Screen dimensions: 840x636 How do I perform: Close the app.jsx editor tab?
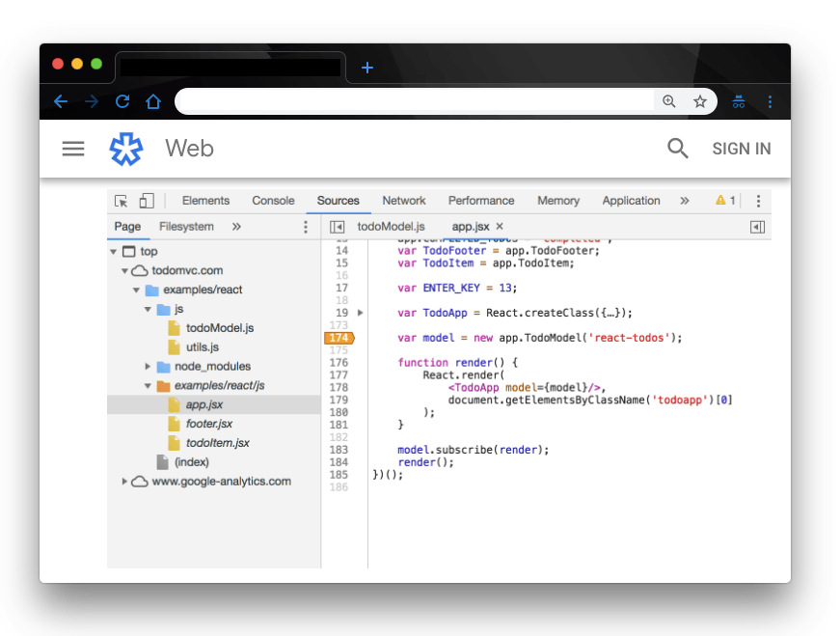[500, 226]
